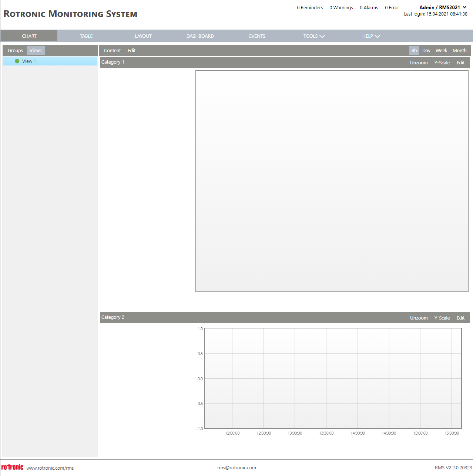This screenshot has width=473, height=476.
Task: Open Y-Scale for Category 1
Action: point(442,63)
